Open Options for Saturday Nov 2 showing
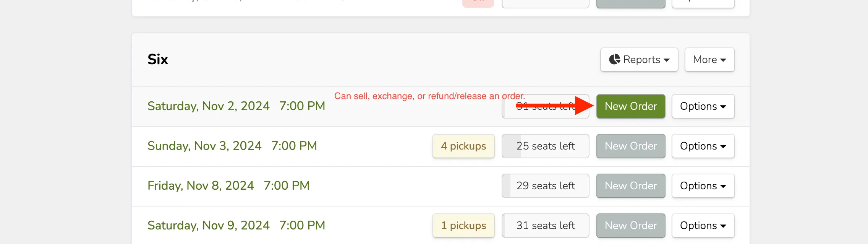 coord(703,106)
